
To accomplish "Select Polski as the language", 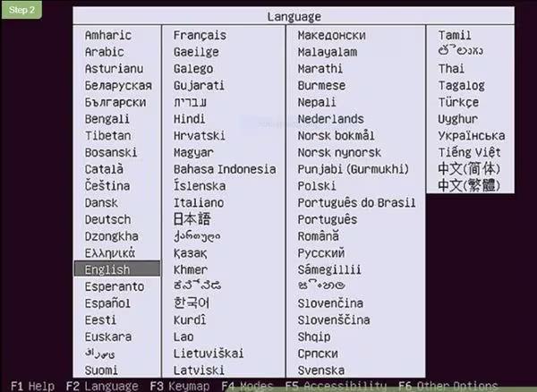I will click(317, 186).
